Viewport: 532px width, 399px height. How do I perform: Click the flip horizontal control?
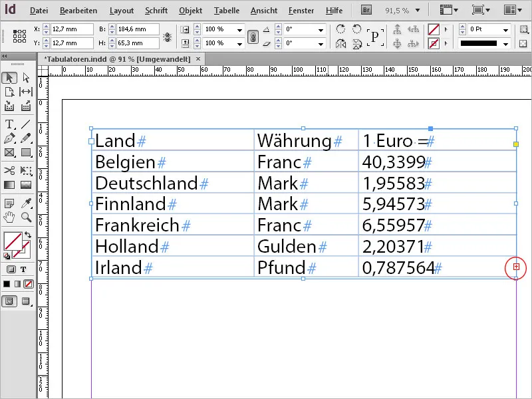(340, 44)
